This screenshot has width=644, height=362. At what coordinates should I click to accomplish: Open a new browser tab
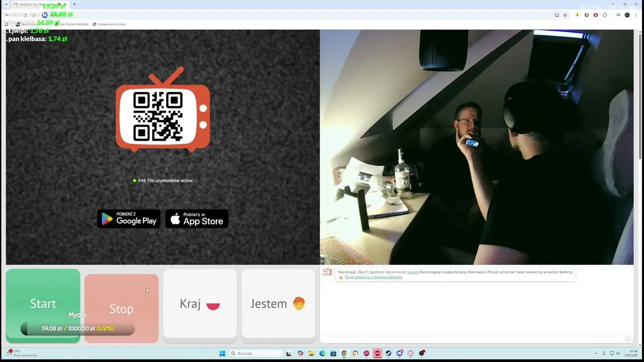click(74, 5)
